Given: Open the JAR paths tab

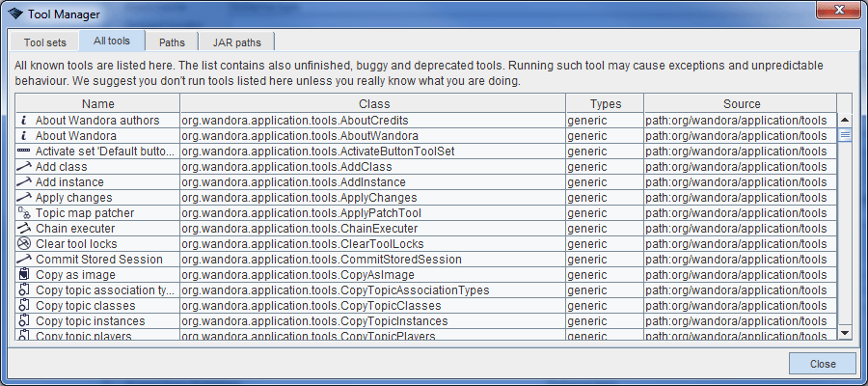Looking at the screenshot, I should coord(236,42).
